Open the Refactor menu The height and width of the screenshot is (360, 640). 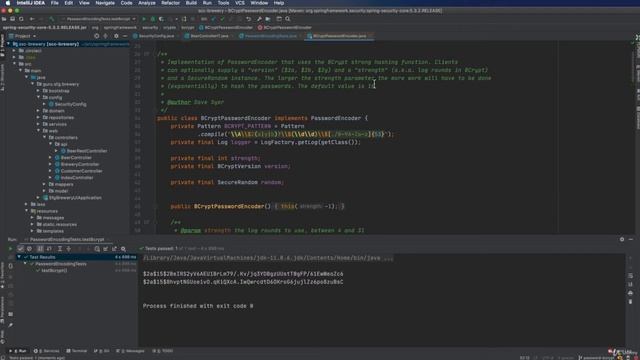[x=170, y=3]
